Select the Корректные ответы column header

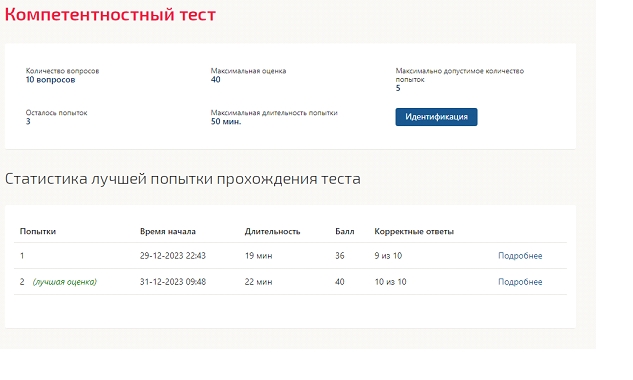(x=414, y=231)
